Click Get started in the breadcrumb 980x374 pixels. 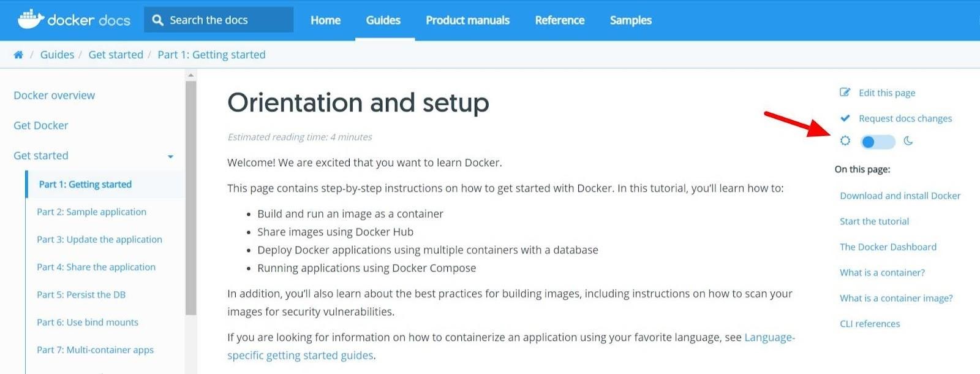coord(116,55)
